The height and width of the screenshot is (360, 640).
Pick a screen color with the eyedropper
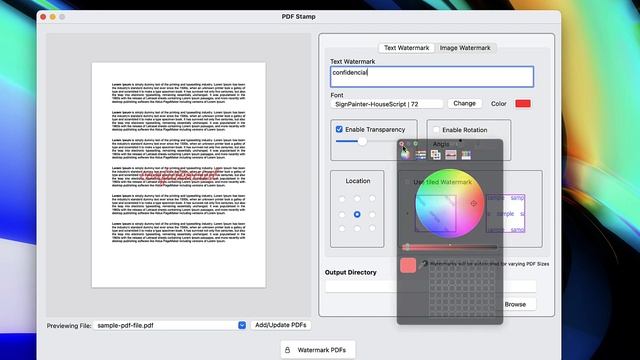click(424, 264)
